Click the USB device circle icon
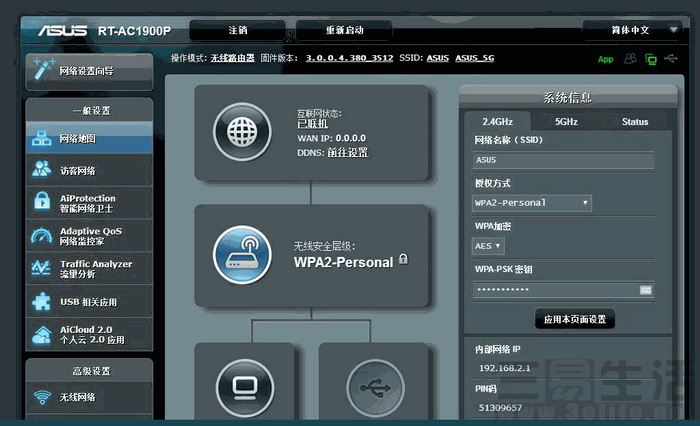Image resolution: width=700 pixels, height=426 pixels. 375,388
